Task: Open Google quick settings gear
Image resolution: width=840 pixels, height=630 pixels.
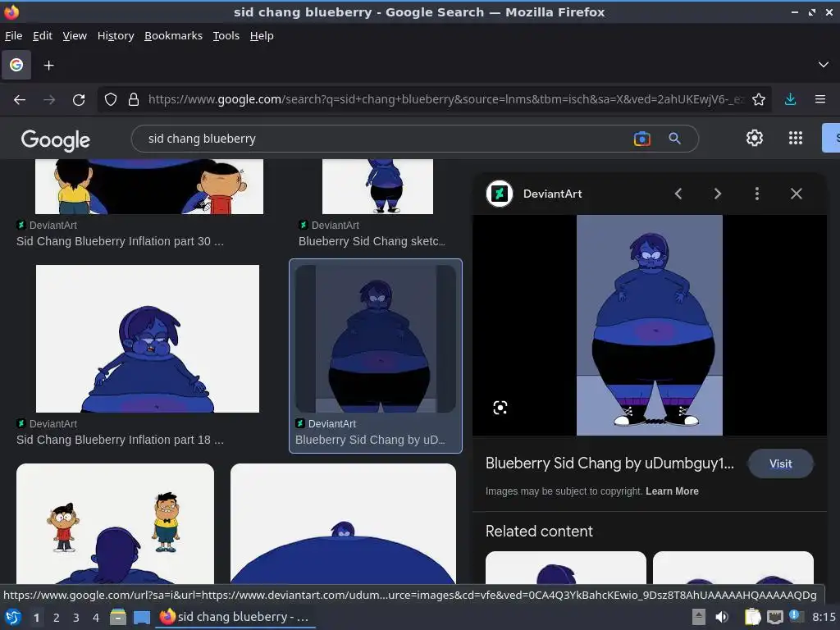Action: point(755,138)
